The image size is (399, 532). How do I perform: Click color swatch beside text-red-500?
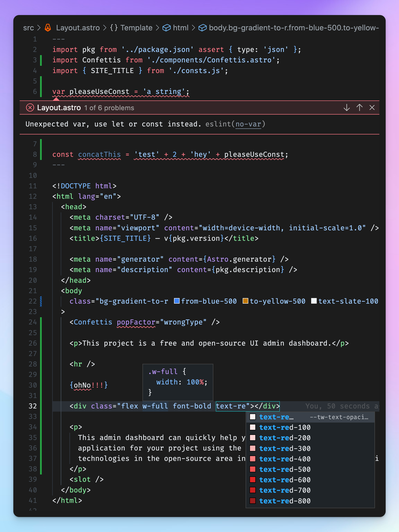pyautogui.click(x=253, y=469)
